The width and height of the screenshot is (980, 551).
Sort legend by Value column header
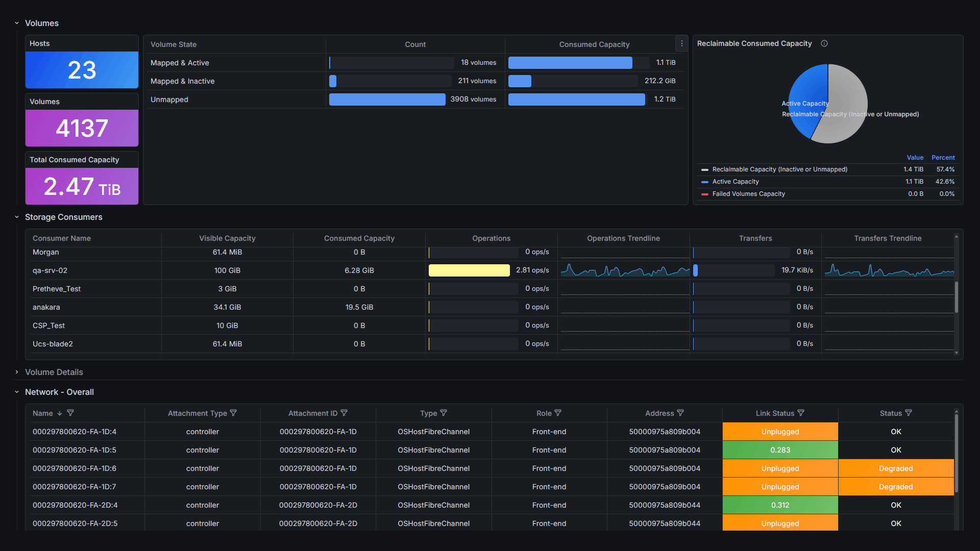click(915, 158)
